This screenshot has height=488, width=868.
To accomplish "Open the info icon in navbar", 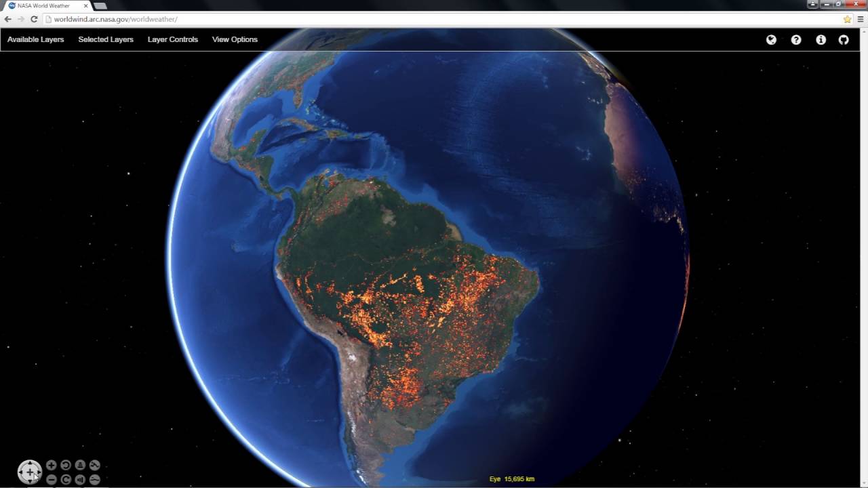I will click(821, 40).
